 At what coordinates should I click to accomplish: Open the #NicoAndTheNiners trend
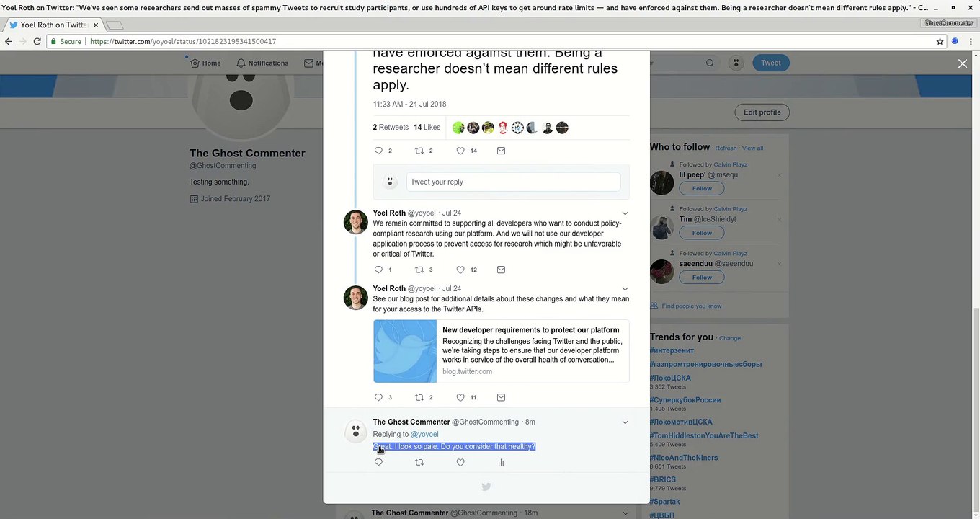click(x=684, y=458)
